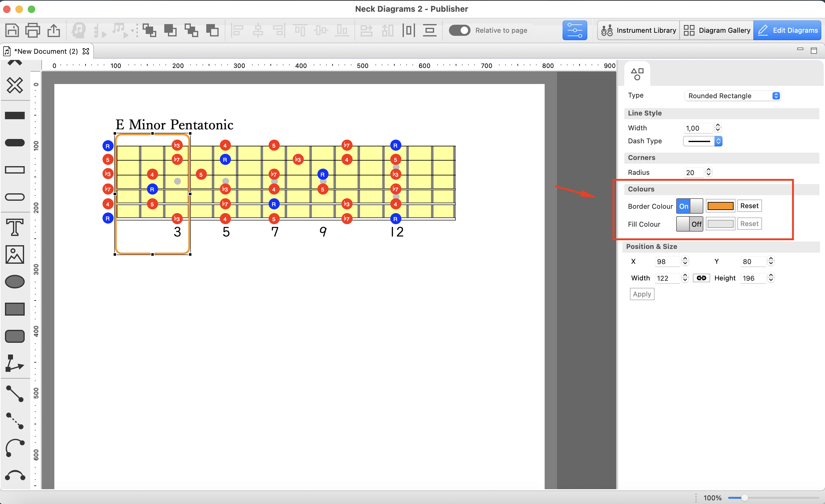
Task: Switch to the Diagram Gallery tab
Action: click(x=717, y=31)
